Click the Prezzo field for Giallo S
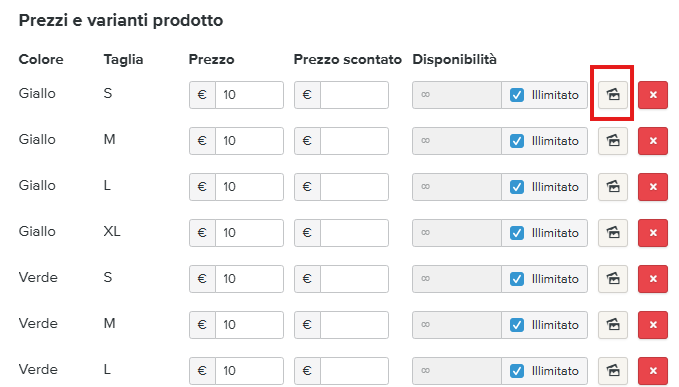This screenshot has height=387, width=679. click(249, 95)
